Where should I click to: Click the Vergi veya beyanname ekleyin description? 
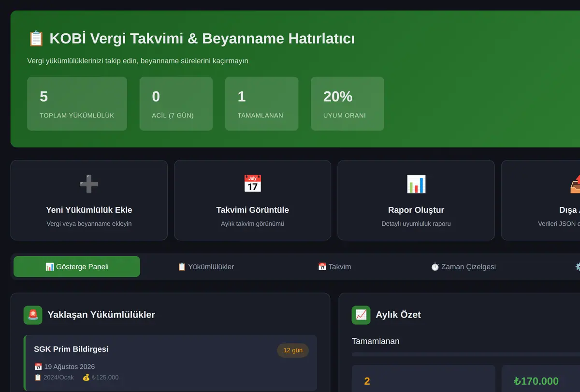[x=89, y=224]
